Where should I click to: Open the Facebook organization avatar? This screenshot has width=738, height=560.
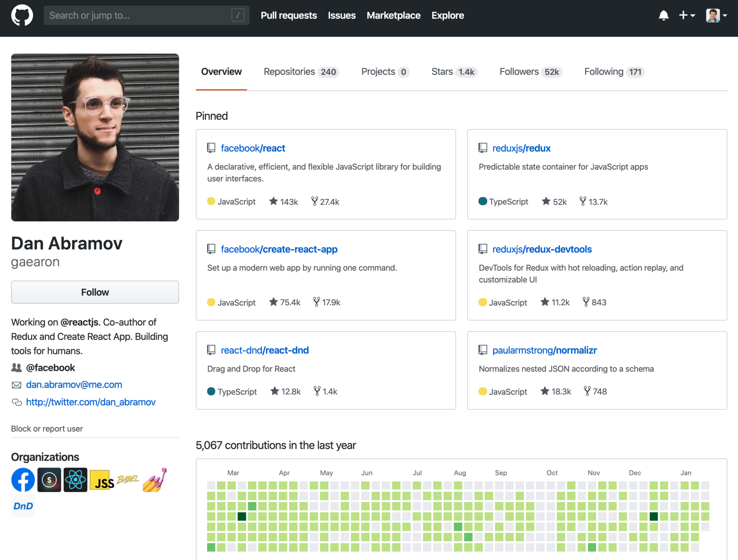[x=23, y=480]
